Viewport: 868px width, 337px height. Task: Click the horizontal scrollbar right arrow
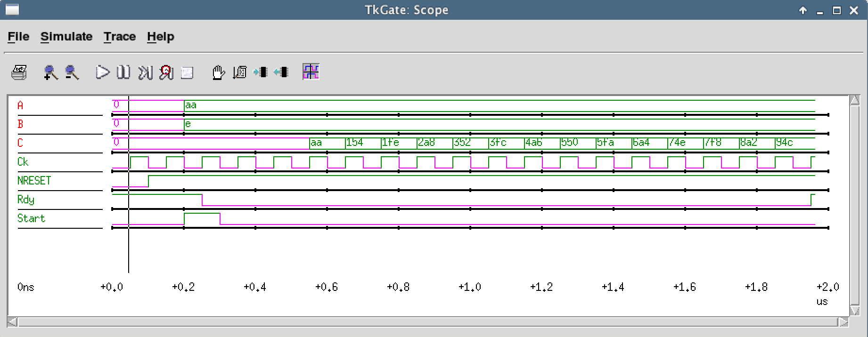(x=843, y=322)
